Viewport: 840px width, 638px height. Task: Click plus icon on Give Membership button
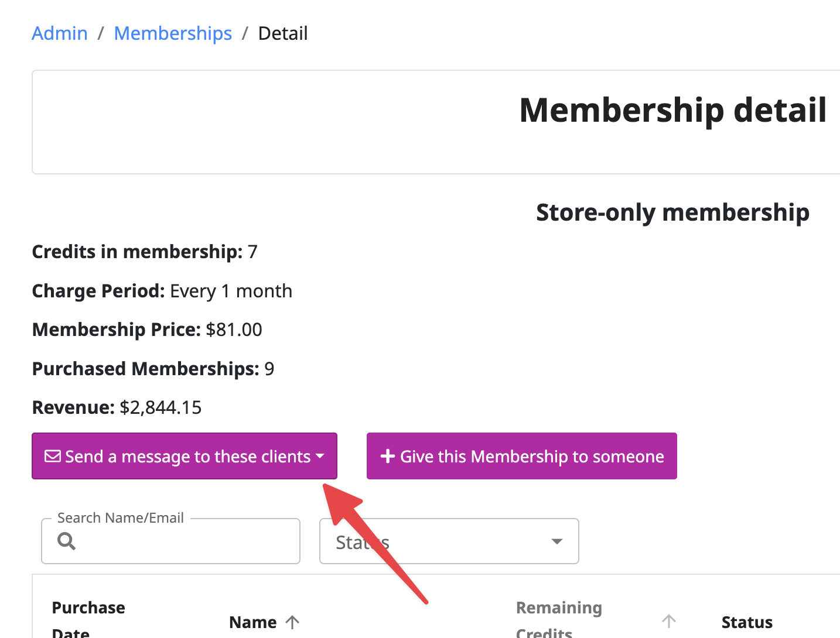click(x=387, y=456)
